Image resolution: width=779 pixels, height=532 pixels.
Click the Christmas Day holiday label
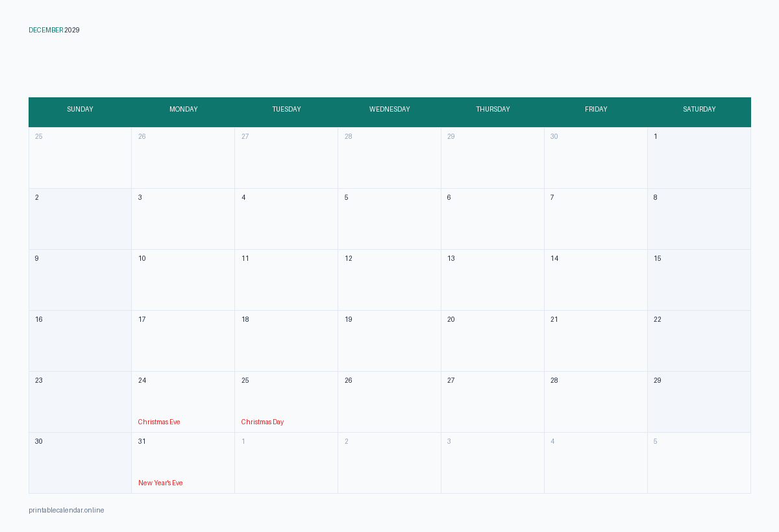pos(262,422)
